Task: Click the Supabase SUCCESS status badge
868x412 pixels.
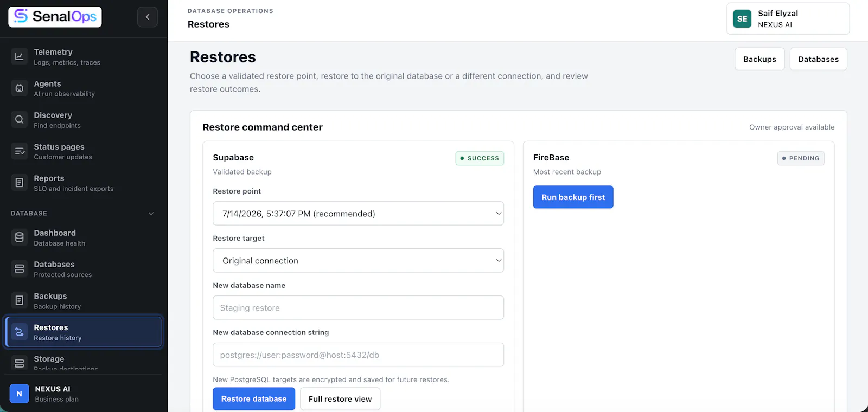Action: [x=480, y=158]
